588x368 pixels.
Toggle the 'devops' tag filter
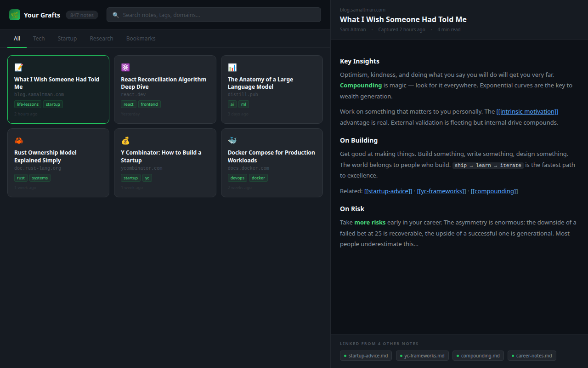(237, 178)
